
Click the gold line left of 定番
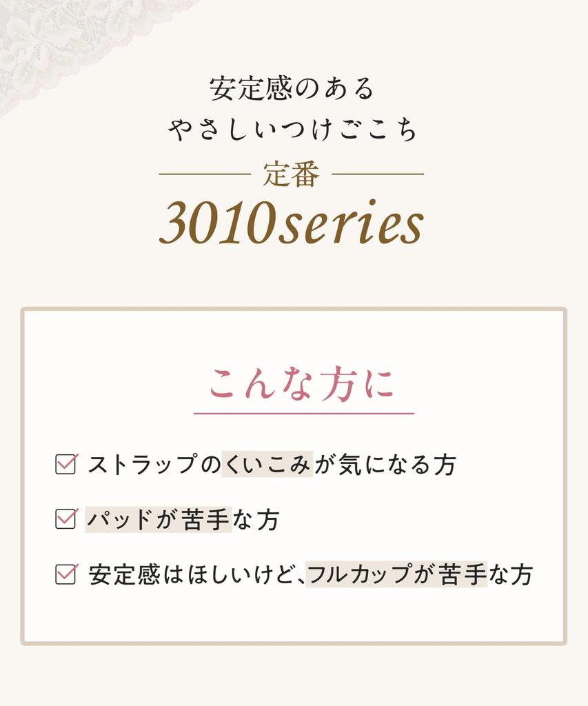click(x=204, y=174)
